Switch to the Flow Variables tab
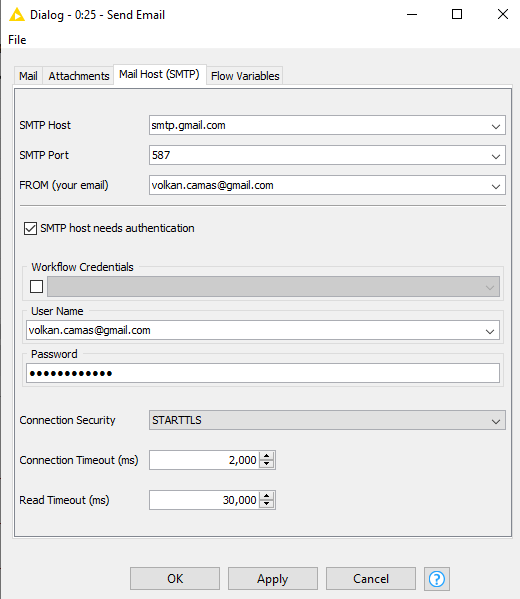Viewport: 520px width, 599px height. [x=245, y=76]
